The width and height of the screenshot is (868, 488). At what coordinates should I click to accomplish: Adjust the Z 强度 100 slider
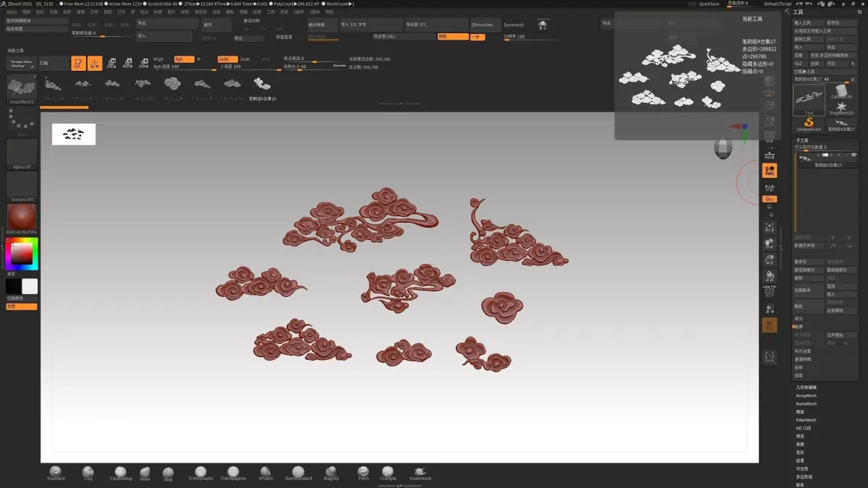point(249,67)
